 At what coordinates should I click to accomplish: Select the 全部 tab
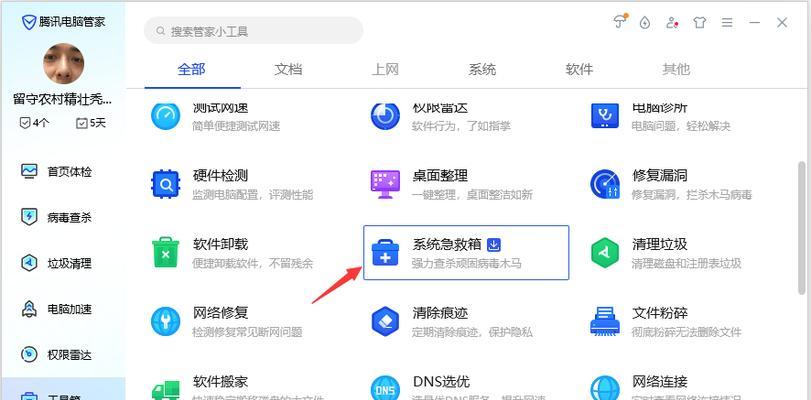(191, 69)
